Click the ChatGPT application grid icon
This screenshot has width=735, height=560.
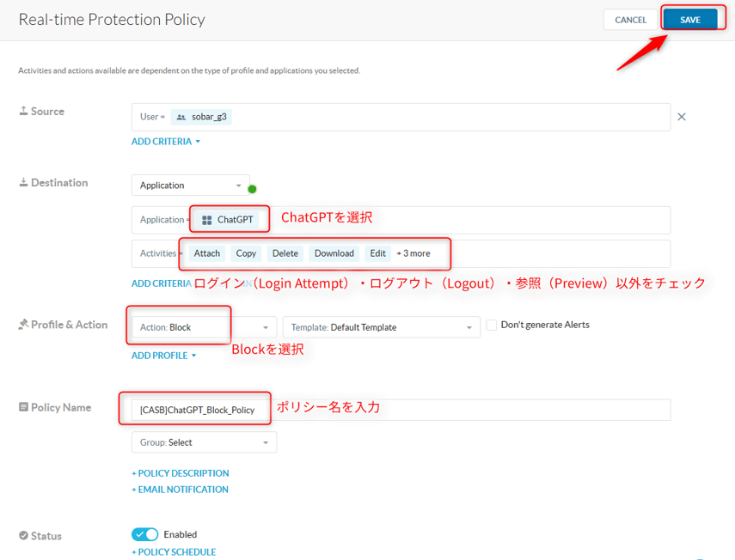coord(206,220)
